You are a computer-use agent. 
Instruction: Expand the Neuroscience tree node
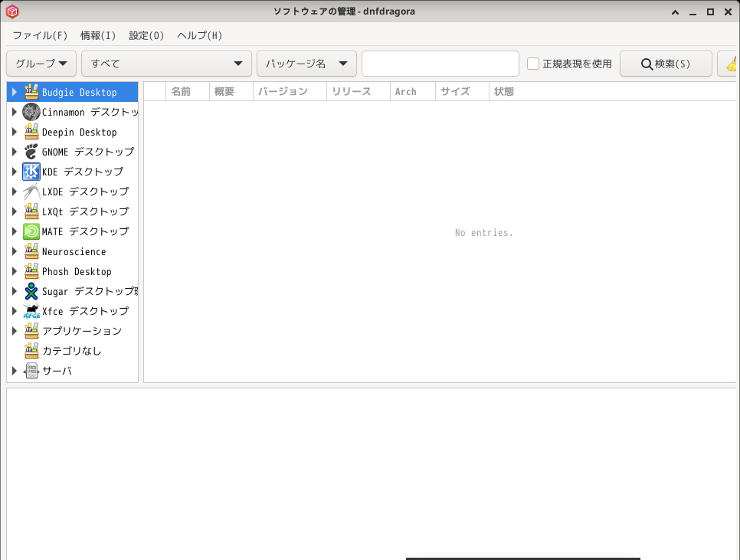pyautogui.click(x=14, y=251)
